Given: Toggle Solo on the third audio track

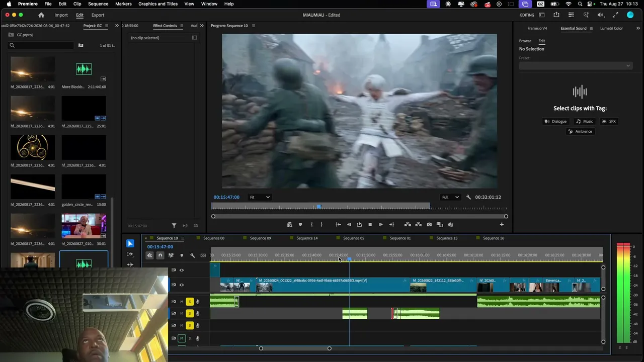Looking at the screenshot, I should (x=190, y=325).
